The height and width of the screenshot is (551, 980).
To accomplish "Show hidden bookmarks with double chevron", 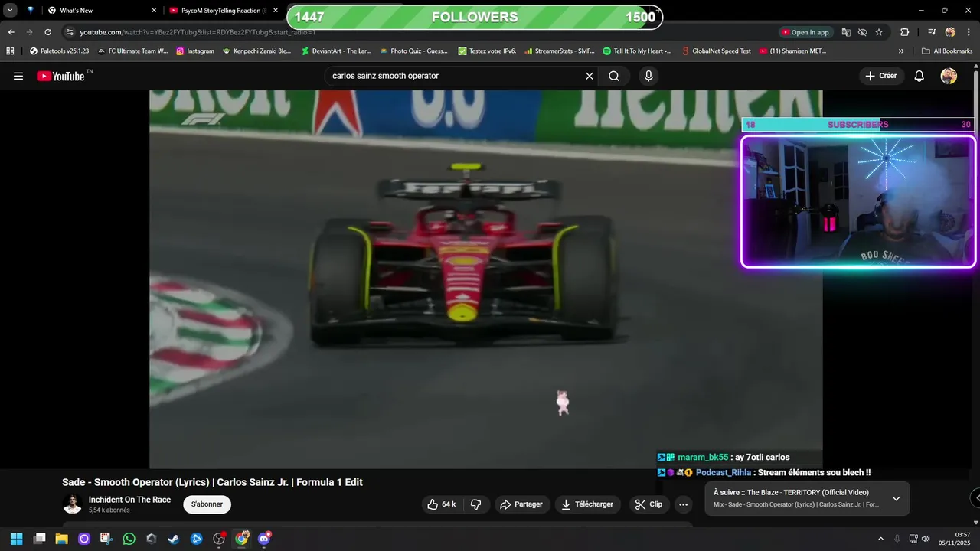I will [901, 51].
